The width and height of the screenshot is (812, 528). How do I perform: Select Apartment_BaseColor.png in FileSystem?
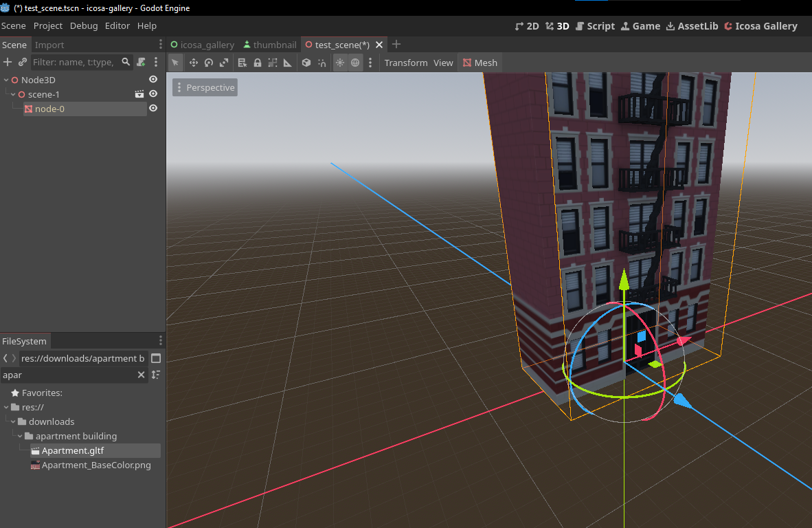click(x=96, y=465)
